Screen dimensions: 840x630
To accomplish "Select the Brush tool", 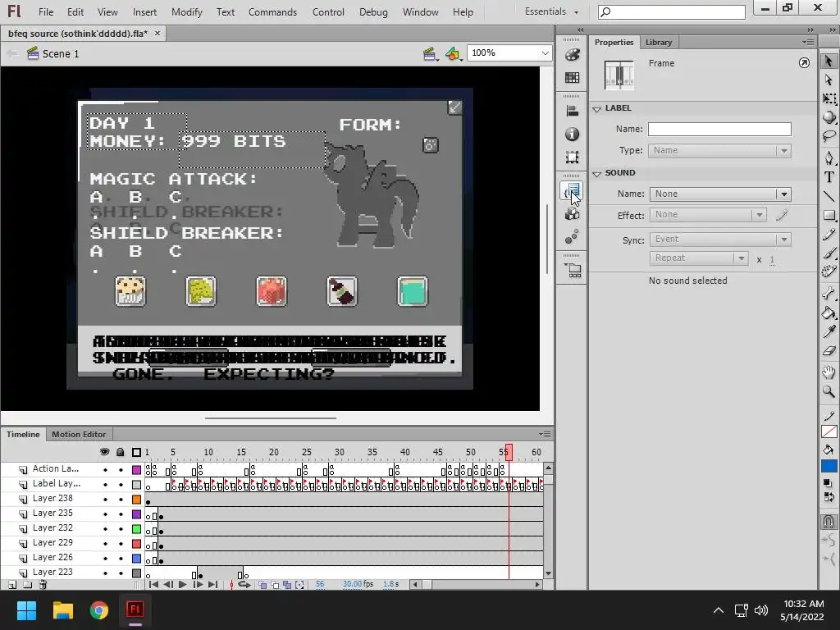I will click(829, 253).
